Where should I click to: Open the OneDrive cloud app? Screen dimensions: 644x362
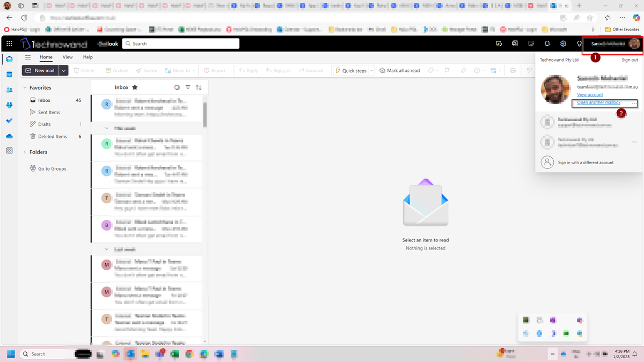pyautogui.click(x=9, y=136)
